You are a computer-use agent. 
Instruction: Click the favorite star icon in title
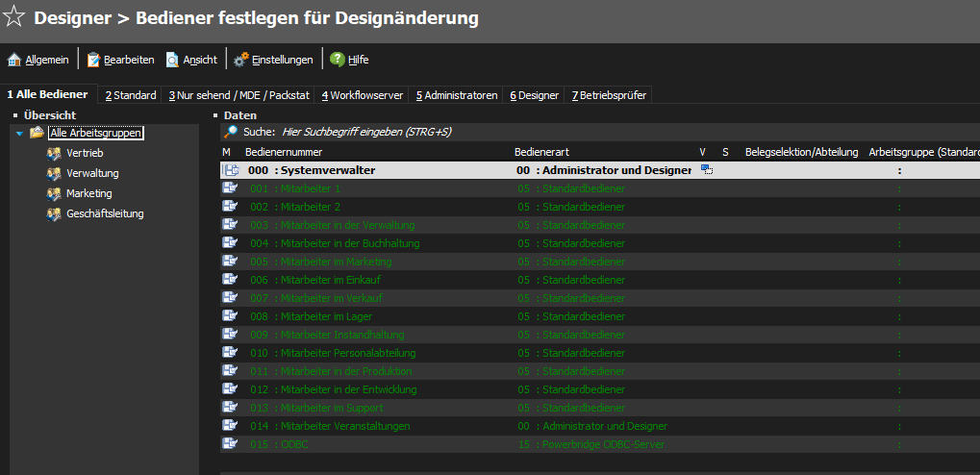14,18
